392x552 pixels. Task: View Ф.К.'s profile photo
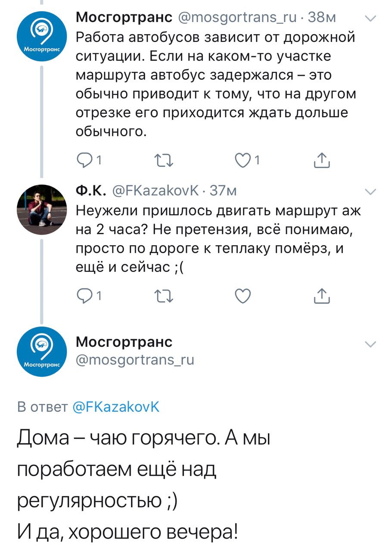pos(42,208)
